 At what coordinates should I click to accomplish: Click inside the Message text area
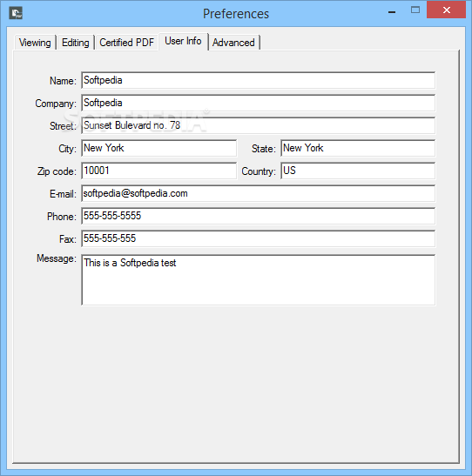click(x=258, y=280)
